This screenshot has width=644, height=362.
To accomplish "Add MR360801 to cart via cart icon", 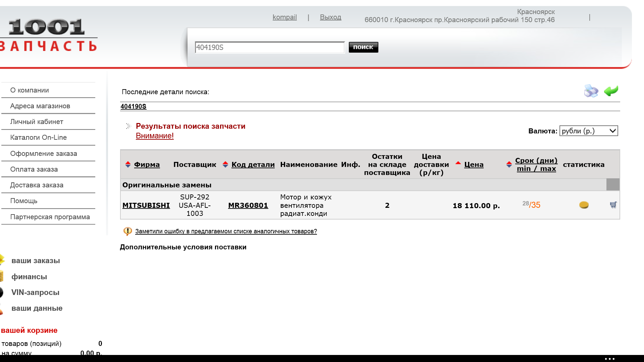I will [x=613, y=205].
